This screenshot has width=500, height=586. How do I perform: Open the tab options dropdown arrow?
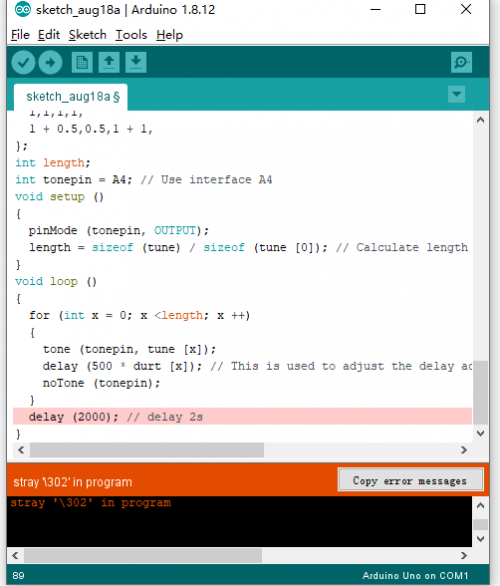click(456, 94)
